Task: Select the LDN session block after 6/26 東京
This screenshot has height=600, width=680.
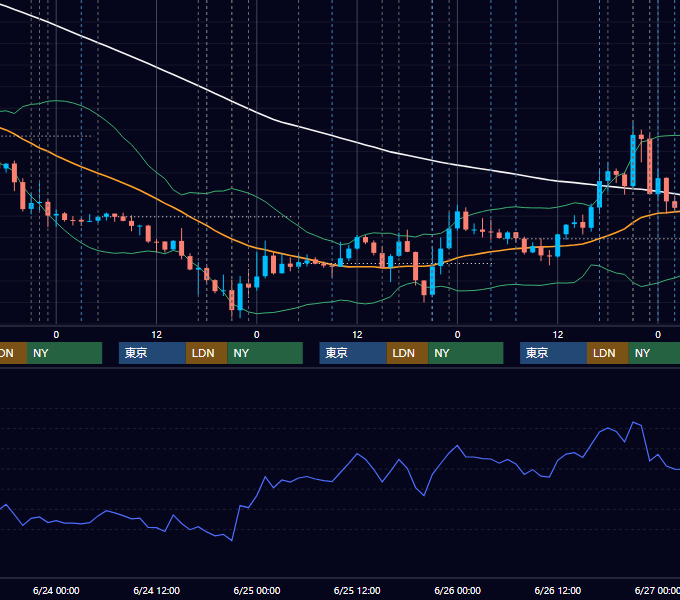Action: point(608,353)
